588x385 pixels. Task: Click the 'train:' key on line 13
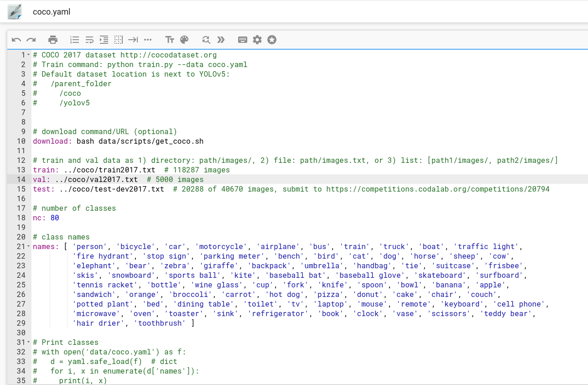[x=46, y=170]
